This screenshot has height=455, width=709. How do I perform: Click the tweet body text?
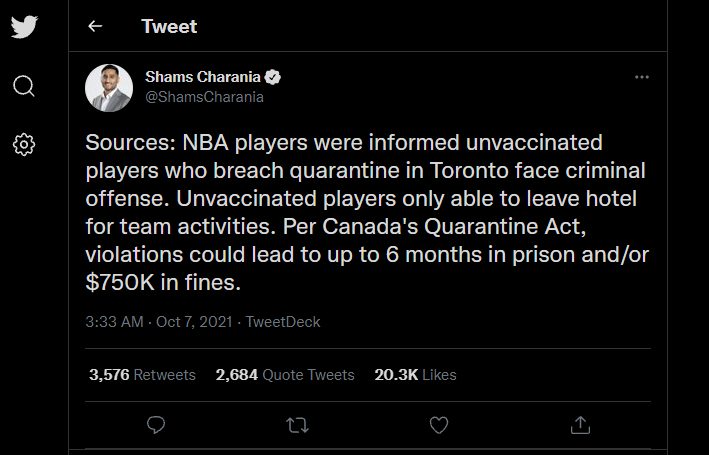pyautogui.click(x=366, y=213)
